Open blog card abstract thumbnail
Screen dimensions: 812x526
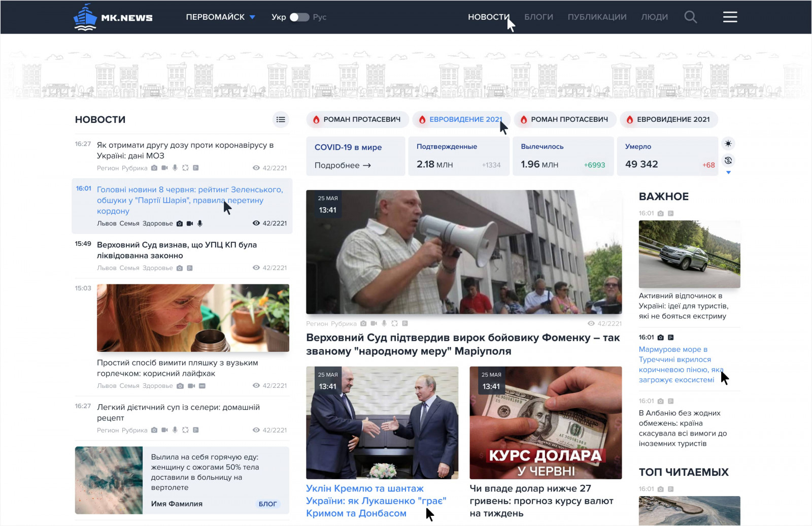pos(109,480)
